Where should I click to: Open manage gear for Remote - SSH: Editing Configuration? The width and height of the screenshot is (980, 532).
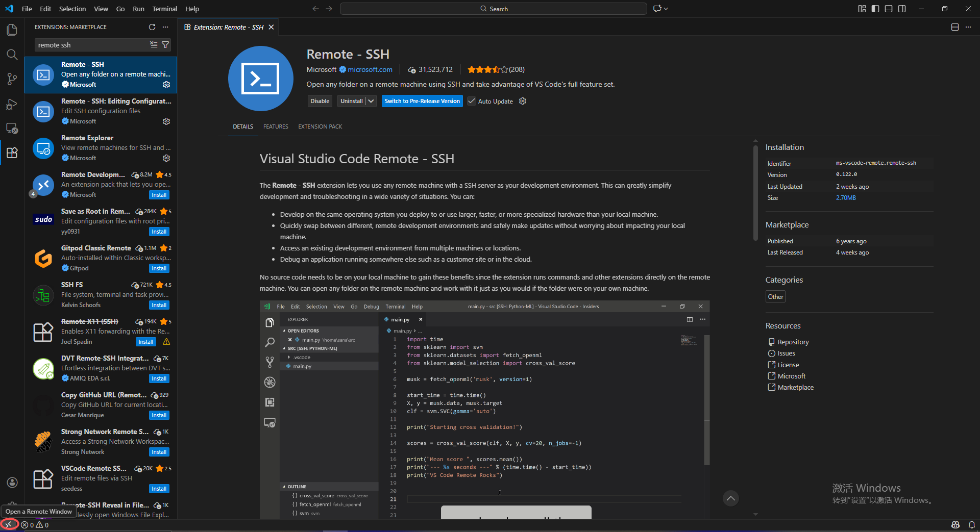[x=166, y=121]
